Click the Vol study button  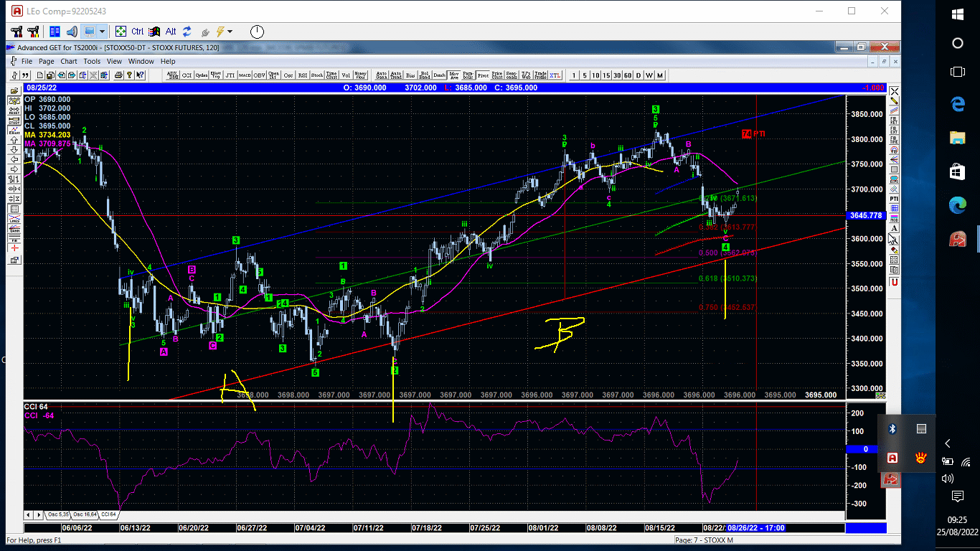[x=346, y=75]
